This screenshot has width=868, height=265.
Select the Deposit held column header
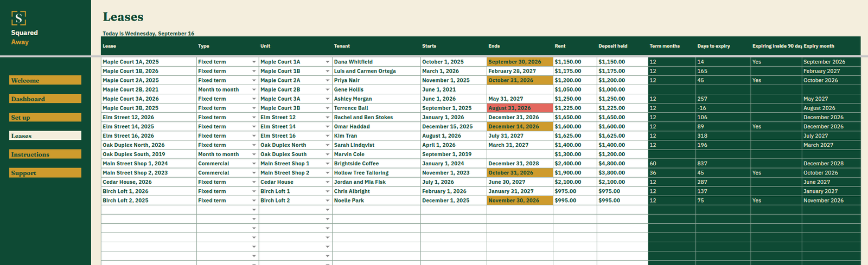(x=622, y=46)
